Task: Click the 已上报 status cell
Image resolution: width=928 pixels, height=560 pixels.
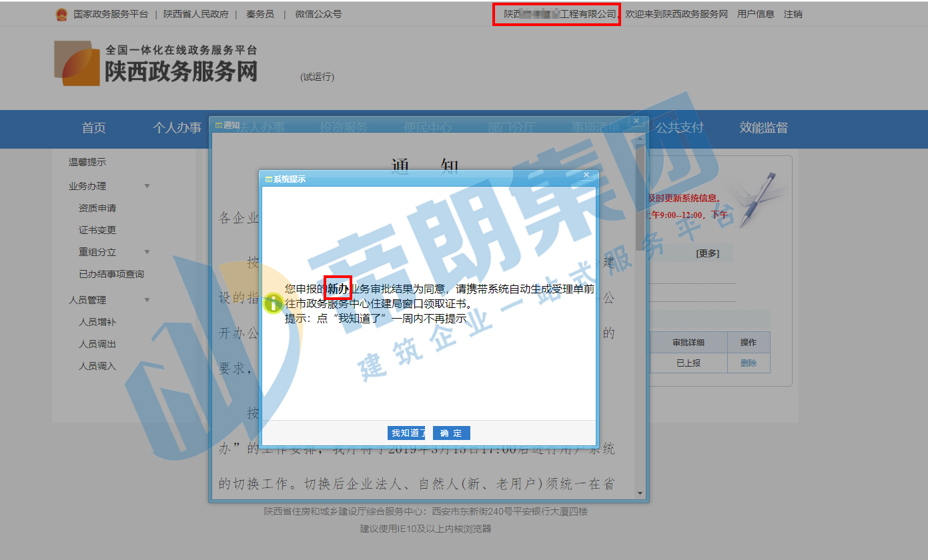Action: click(688, 363)
